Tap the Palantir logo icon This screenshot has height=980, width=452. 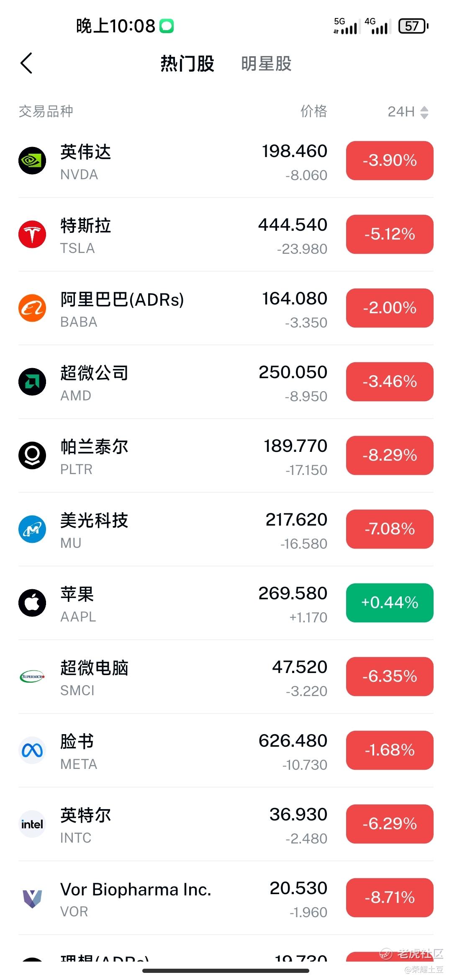point(32,455)
